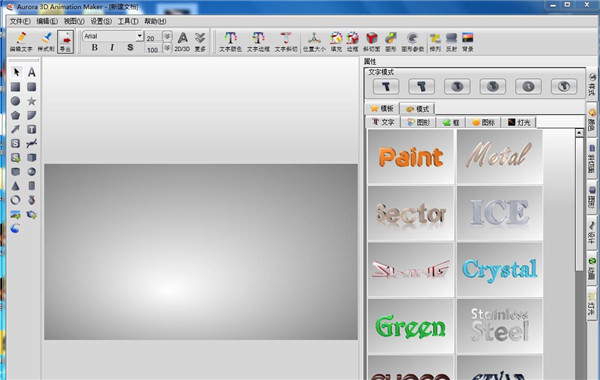The image size is (600, 380).
Task: Select the 文字 text templates tab
Action: [383, 122]
